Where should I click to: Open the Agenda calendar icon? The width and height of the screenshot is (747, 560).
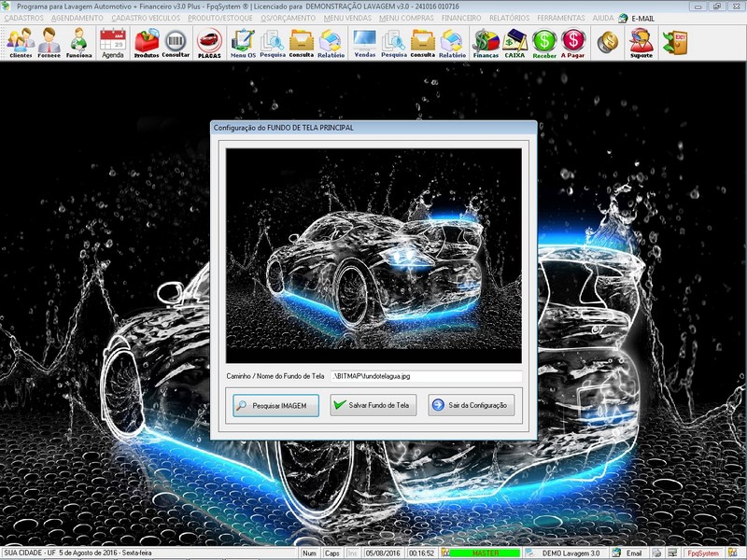tap(113, 43)
